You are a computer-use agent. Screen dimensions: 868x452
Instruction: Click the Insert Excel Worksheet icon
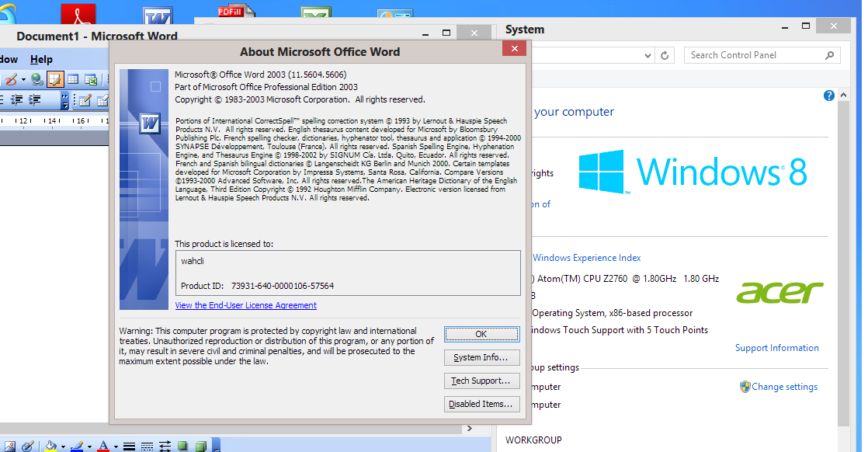point(91,80)
